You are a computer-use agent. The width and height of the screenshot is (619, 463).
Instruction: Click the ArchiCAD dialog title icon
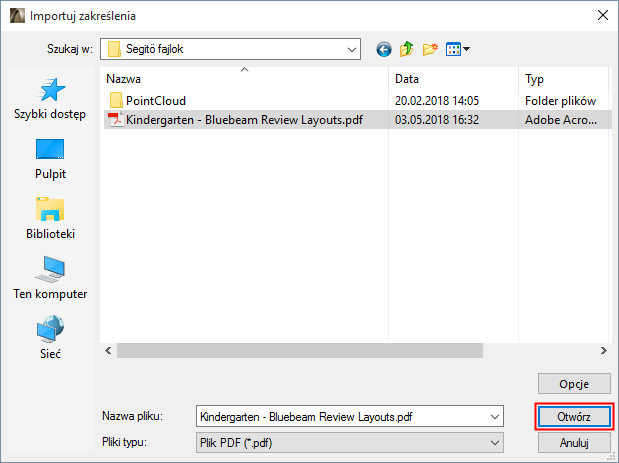[17, 16]
